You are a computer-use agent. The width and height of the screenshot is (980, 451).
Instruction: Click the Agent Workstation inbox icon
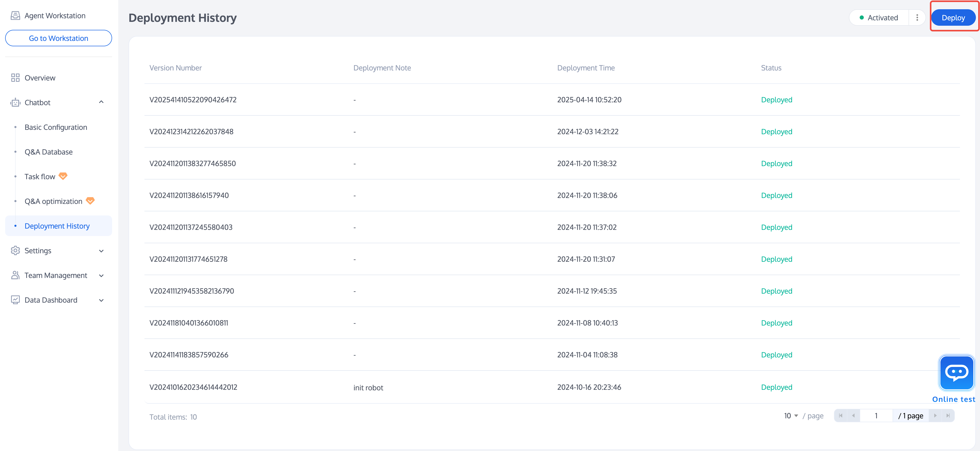(15, 16)
